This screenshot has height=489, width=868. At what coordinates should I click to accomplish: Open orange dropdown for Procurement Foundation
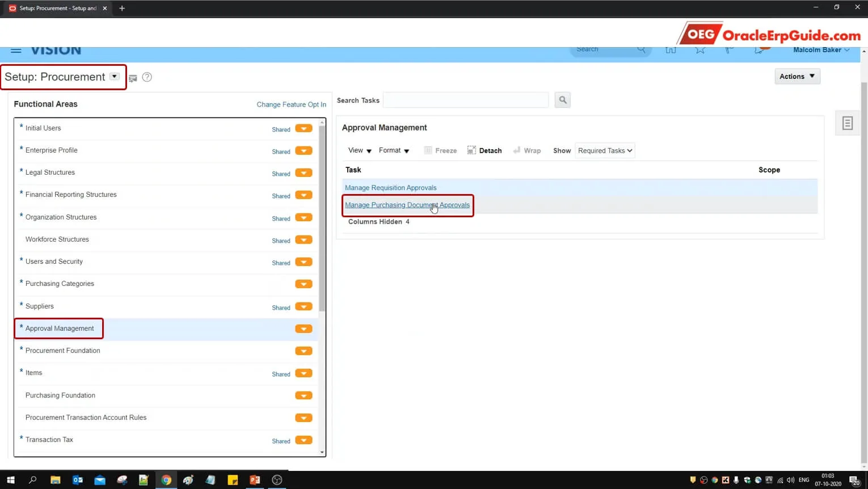click(x=304, y=351)
